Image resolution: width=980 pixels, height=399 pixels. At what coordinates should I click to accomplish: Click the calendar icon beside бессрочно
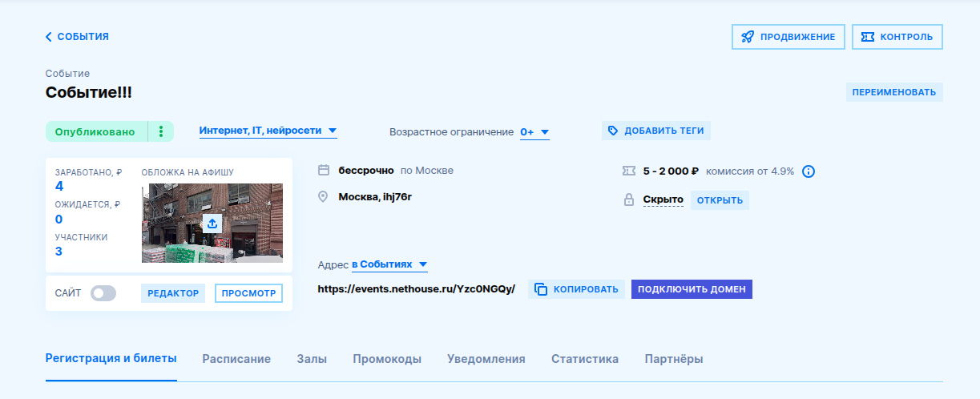pyautogui.click(x=324, y=170)
